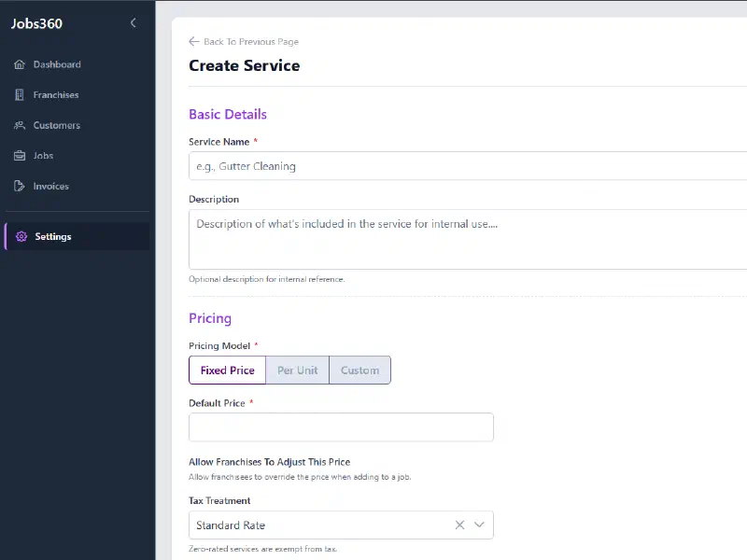This screenshot has width=747, height=560.
Task: Click the Basic Details section title
Action: (x=228, y=114)
